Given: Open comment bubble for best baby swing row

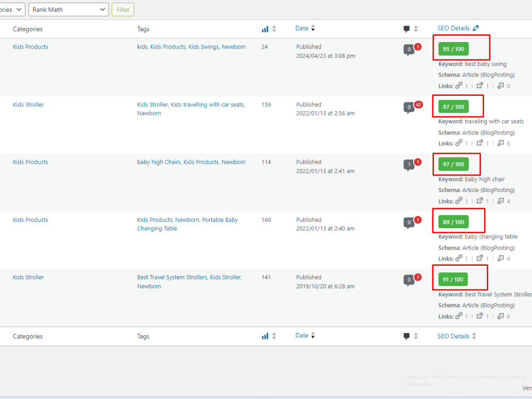Looking at the screenshot, I should click(409, 50).
